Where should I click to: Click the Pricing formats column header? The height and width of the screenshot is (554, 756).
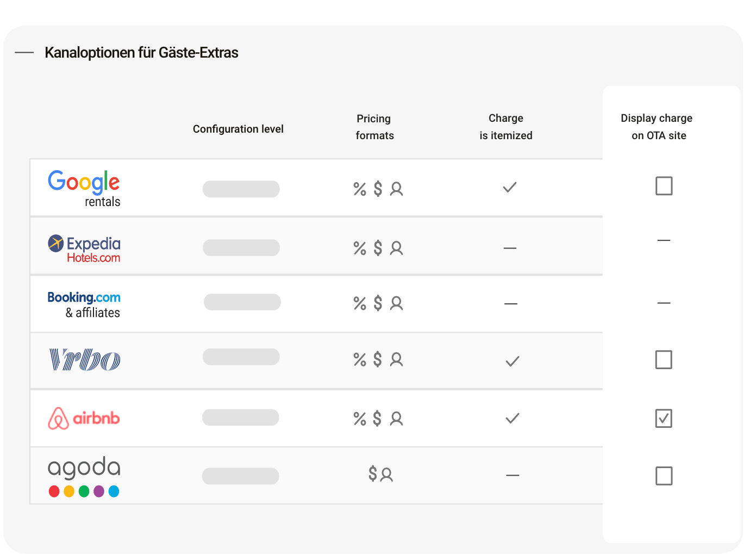point(374,127)
